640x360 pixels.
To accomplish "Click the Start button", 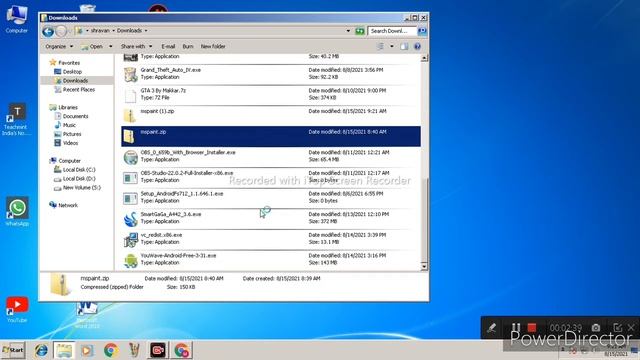I will 13,350.
